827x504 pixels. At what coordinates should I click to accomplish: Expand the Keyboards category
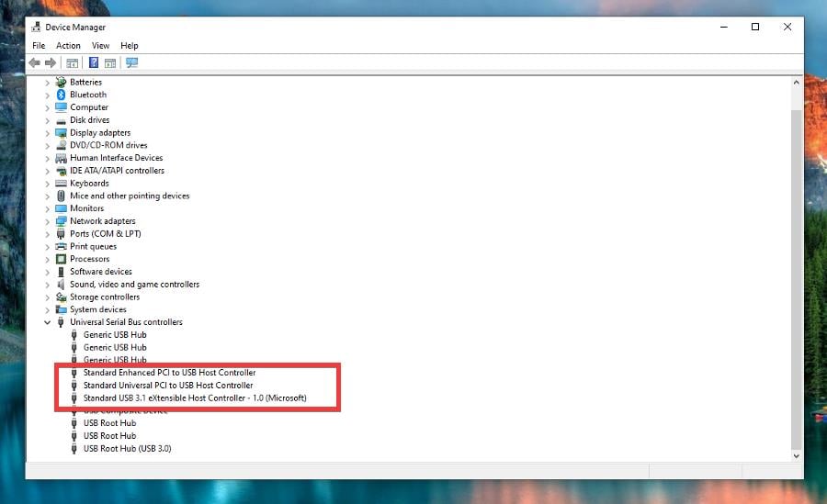click(47, 184)
